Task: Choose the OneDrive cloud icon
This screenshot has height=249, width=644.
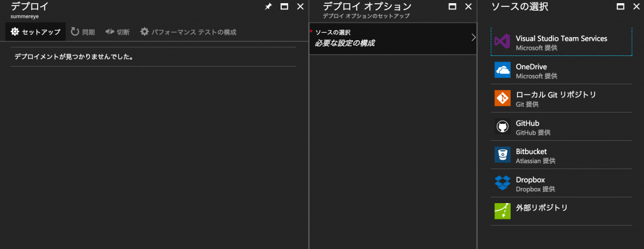Action: coord(502,70)
